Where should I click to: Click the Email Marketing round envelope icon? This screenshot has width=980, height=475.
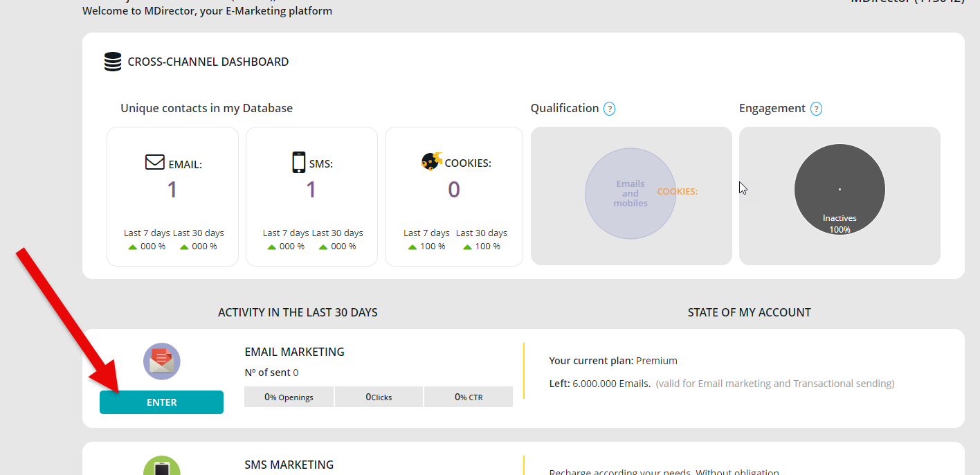(161, 361)
